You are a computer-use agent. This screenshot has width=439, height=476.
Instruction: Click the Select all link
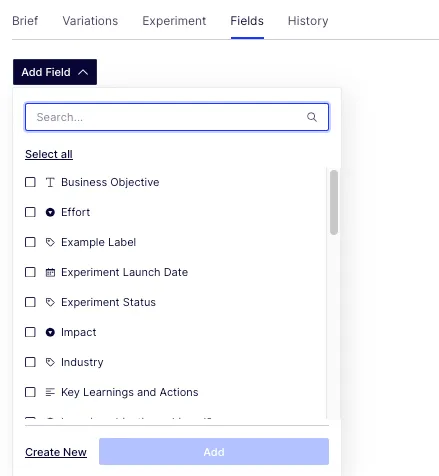[x=49, y=154]
